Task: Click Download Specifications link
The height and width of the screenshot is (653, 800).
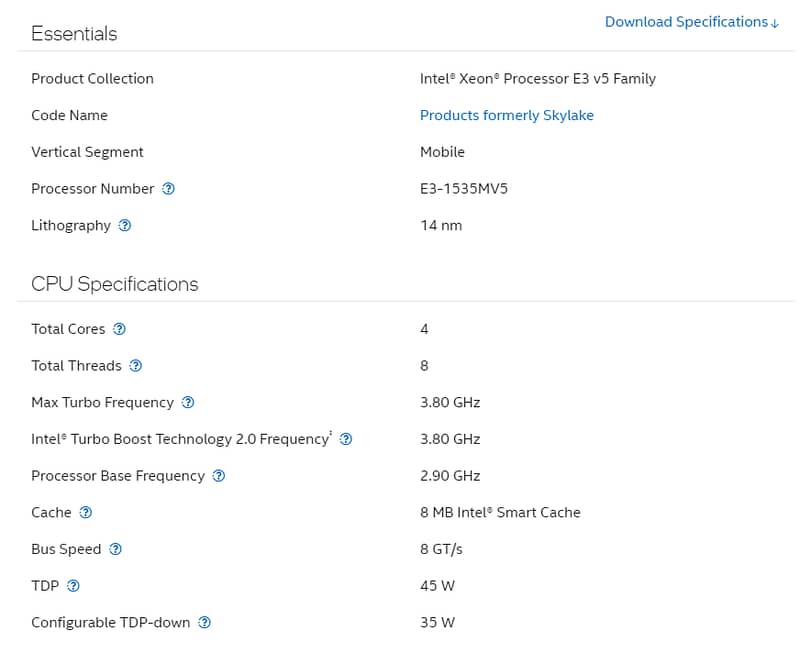Action: tap(691, 22)
